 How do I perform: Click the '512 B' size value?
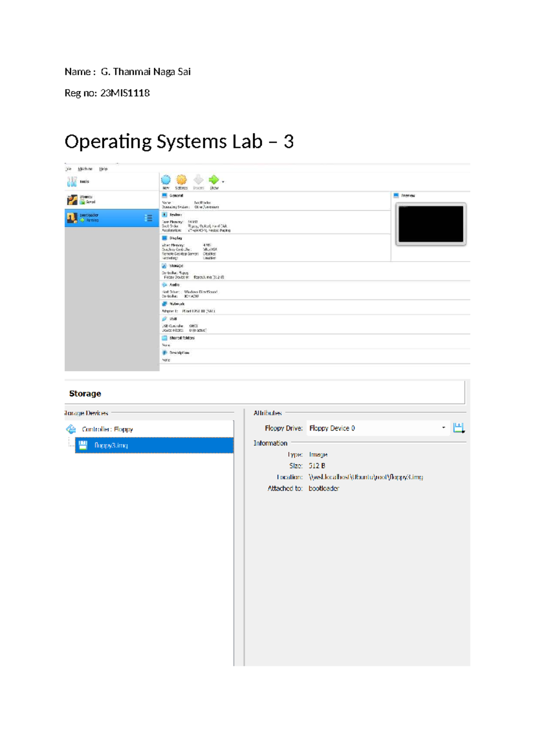317,465
